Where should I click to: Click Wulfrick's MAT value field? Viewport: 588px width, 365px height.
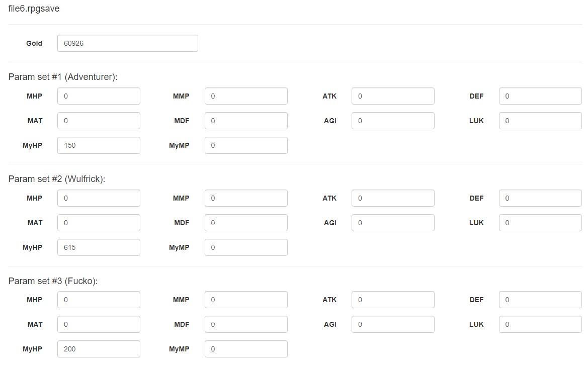pos(99,223)
